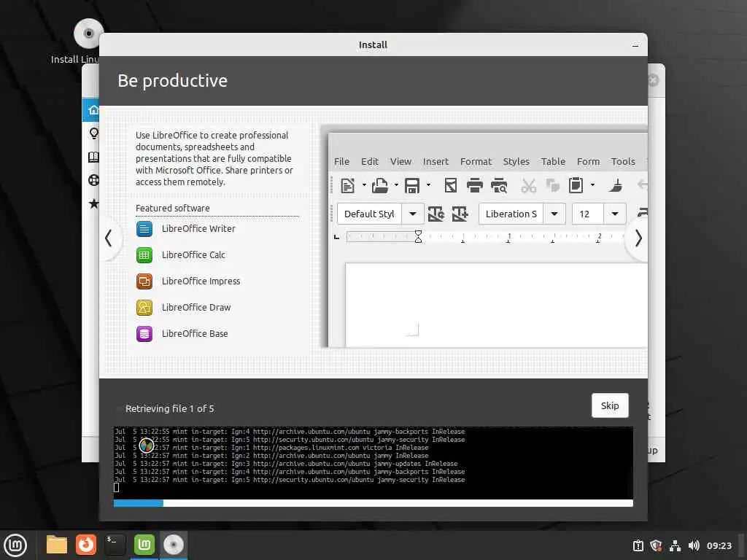Click the New Style from Selection icon
The width and height of the screenshot is (747, 560).
tap(460, 214)
